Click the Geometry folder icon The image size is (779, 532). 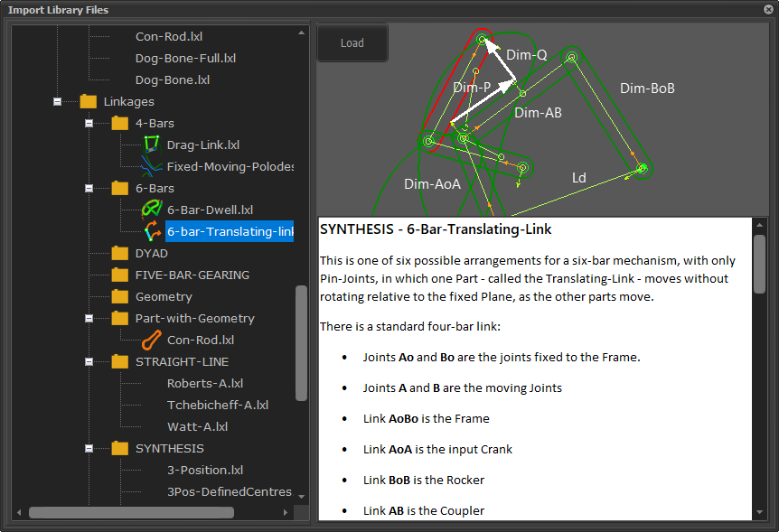120,296
